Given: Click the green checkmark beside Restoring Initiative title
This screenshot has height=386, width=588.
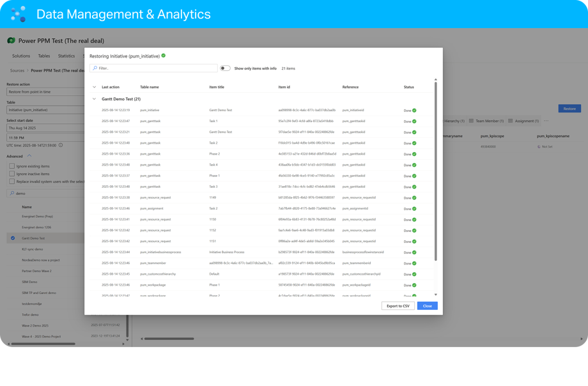Looking at the screenshot, I should (x=164, y=56).
